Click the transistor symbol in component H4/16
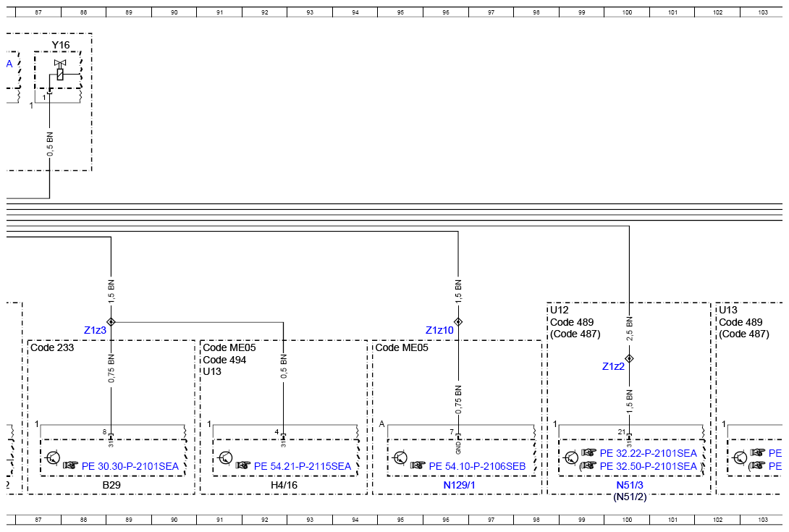789x532 pixels. point(226,457)
